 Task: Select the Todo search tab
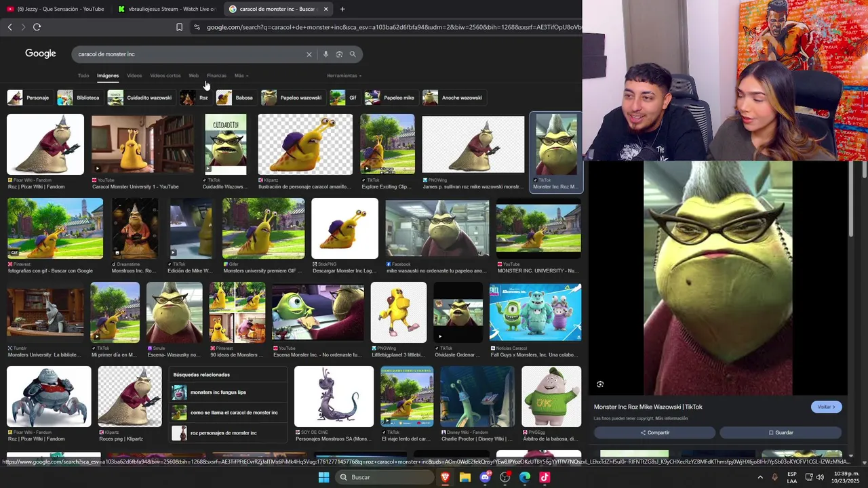pos(83,76)
